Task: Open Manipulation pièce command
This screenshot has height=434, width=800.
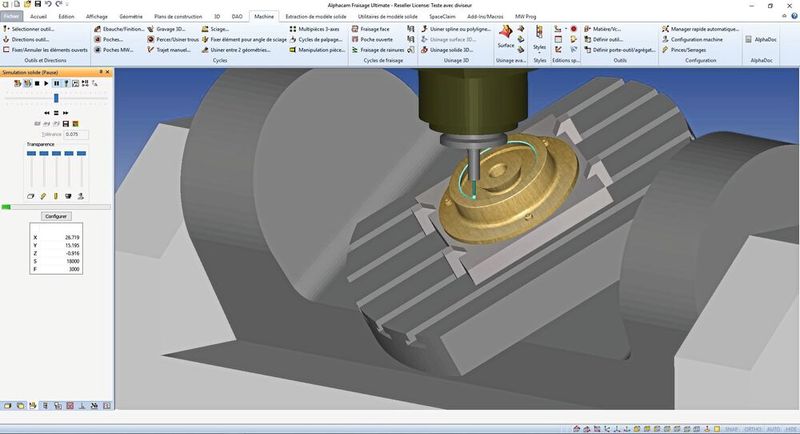Action: (x=317, y=50)
